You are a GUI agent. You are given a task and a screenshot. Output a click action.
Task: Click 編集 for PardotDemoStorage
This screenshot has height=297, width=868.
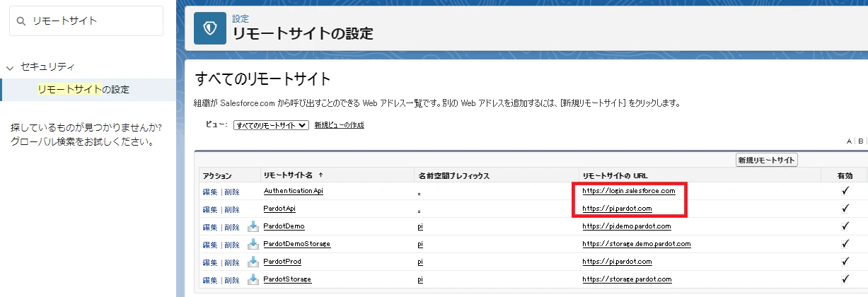pyautogui.click(x=209, y=245)
